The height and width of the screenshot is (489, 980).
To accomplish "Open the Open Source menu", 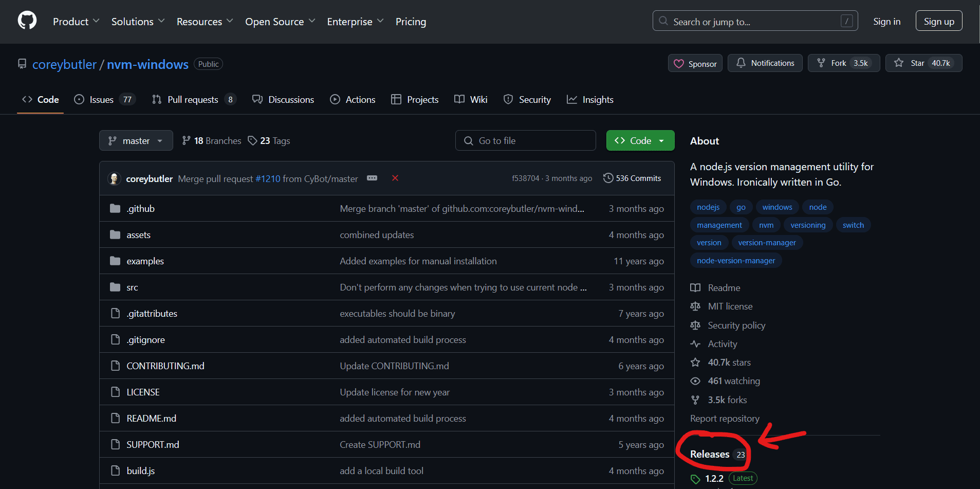I will point(280,22).
